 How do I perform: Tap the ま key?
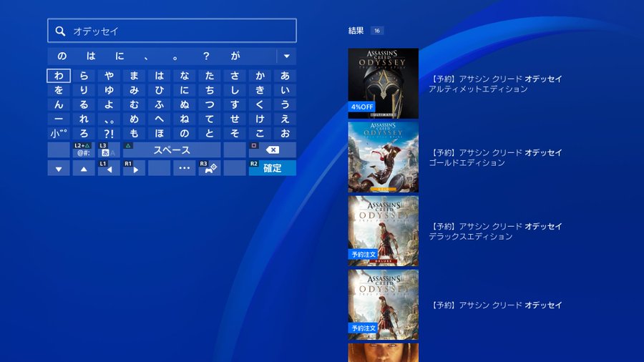[x=134, y=76]
